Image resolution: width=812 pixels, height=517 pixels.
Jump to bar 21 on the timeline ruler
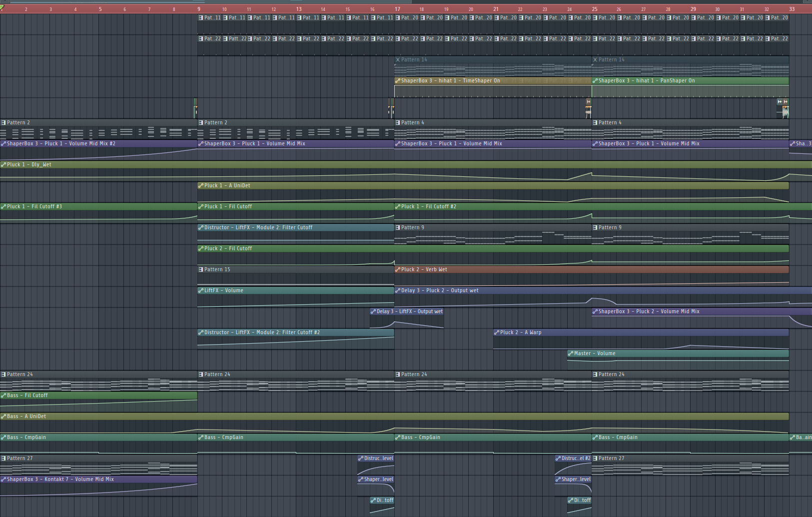point(496,9)
